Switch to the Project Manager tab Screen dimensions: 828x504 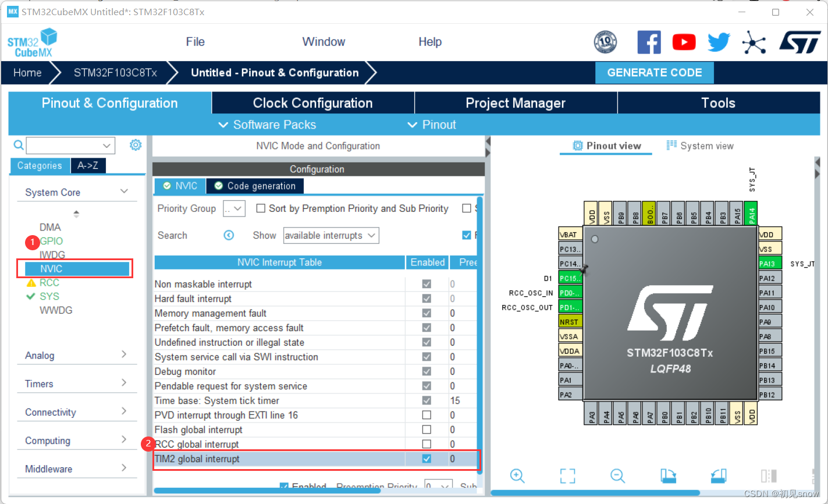[x=516, y=103]
